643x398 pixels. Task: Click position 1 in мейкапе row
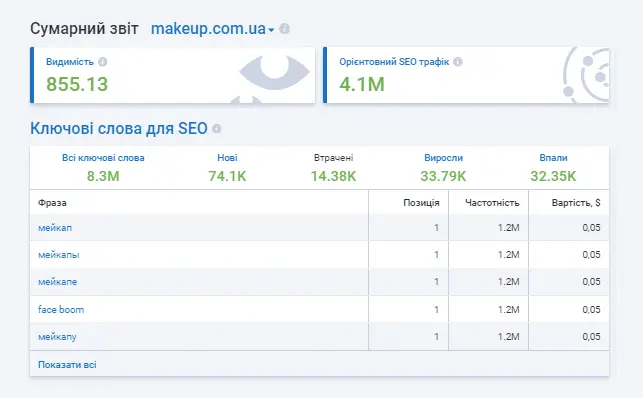[x=436, y=282]
